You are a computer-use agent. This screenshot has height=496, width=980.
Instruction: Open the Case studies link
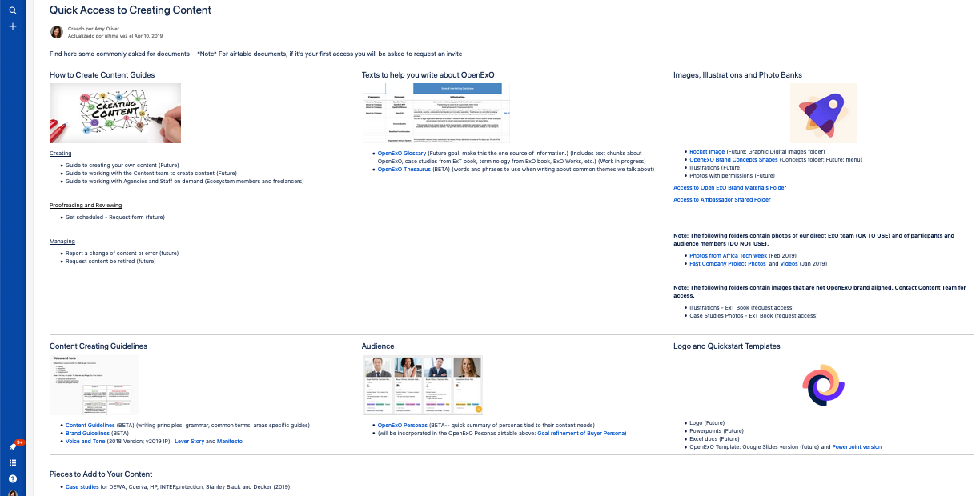pyautogui.click(x=82, y=486)
